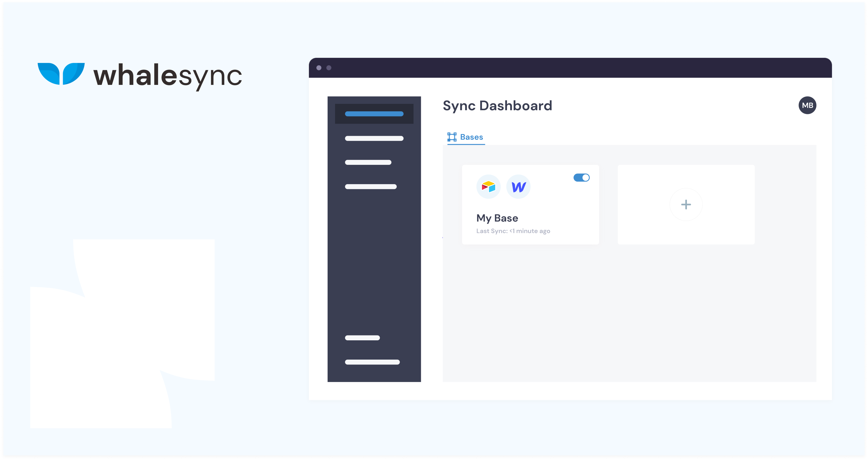This screenshot has height=460, width=868.
Task: Click the second sidebar navigation item
Action: (374, 138)
